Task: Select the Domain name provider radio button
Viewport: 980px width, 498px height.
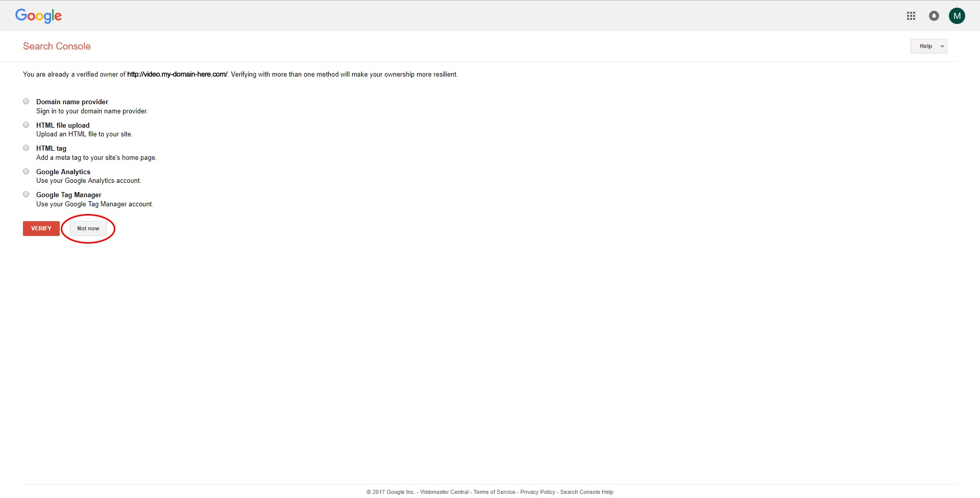Action: coord(26,101)
